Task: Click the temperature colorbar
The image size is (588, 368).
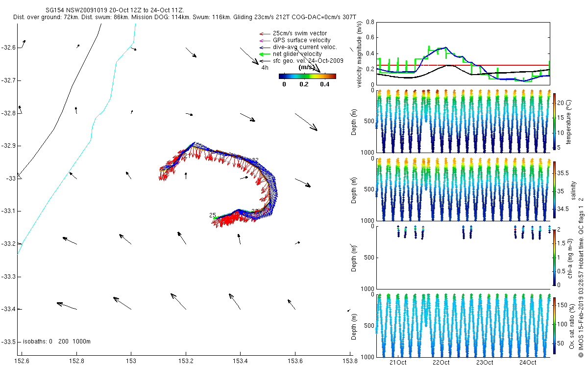Action: coord(555,121)
